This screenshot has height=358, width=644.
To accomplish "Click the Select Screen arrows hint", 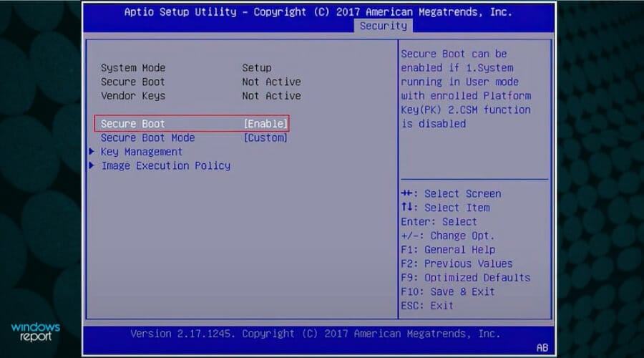I will pyautogui.click(x=451, y=193).
